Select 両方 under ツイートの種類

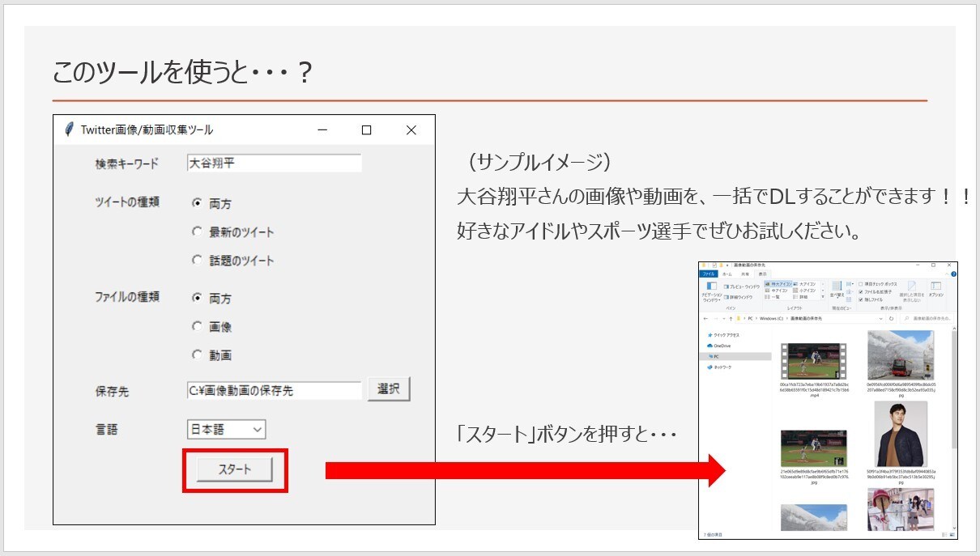pyautogui.click(x=197, y=203)
